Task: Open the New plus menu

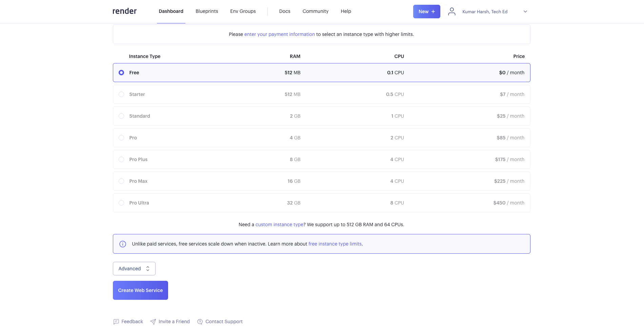Action: 426,12
